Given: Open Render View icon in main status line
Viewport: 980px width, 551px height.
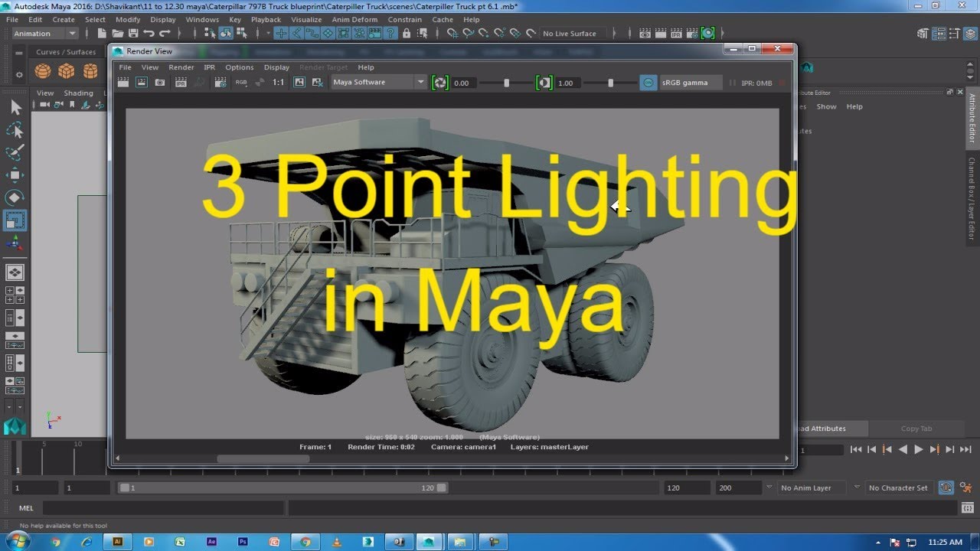Looking at the screenshot, I should [645, 34].
